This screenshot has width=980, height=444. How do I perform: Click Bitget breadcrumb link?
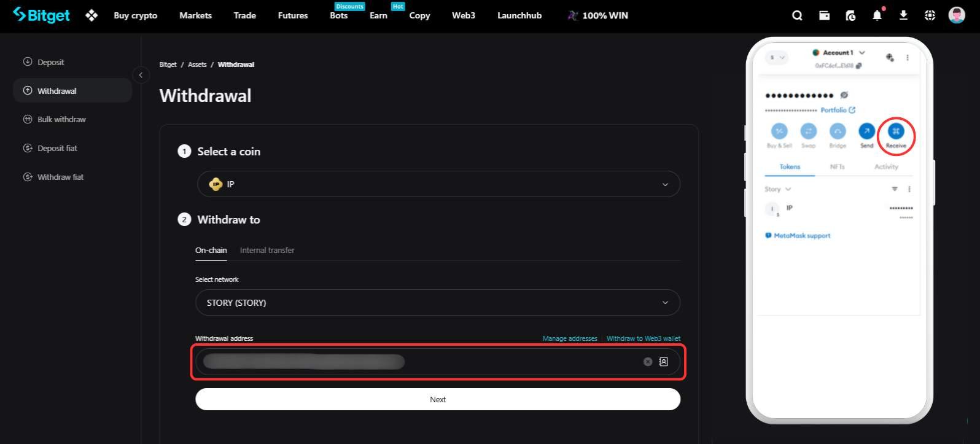[168, 64]
